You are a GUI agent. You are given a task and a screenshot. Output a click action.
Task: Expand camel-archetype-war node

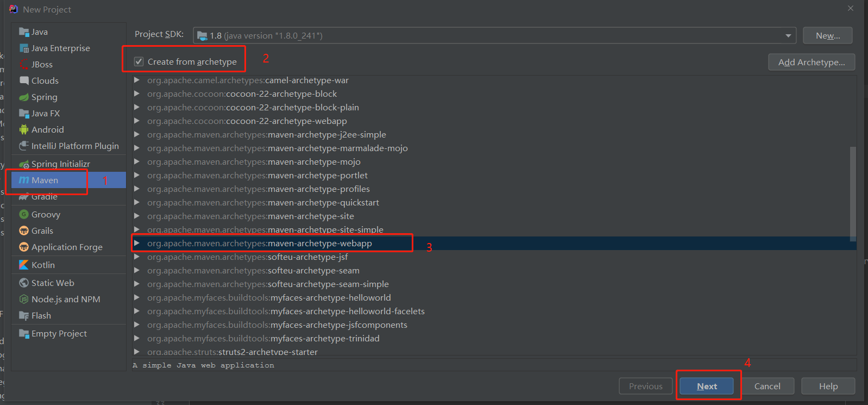[x=137, y=80]
